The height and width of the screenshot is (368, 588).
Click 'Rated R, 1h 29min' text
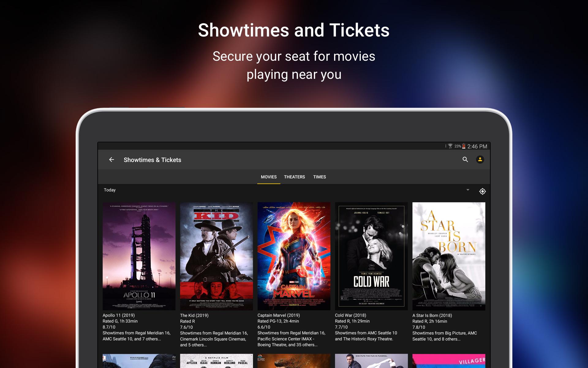352,321
